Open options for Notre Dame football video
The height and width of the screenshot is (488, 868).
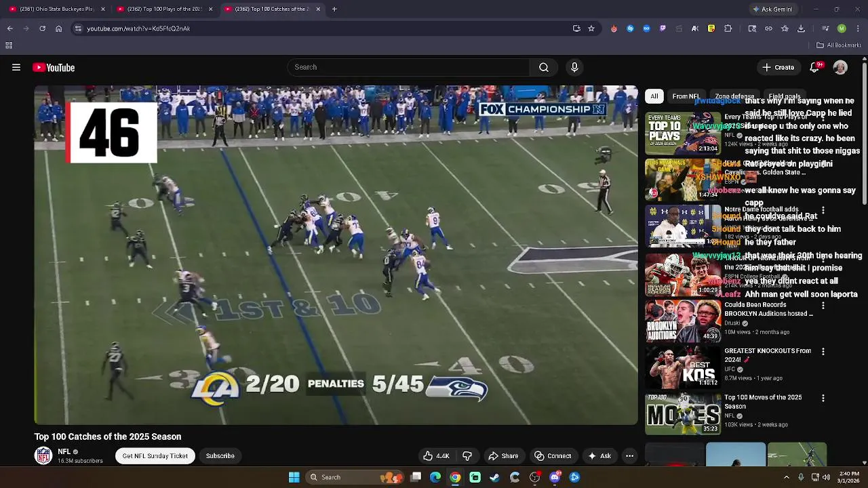tap(823, 211)
